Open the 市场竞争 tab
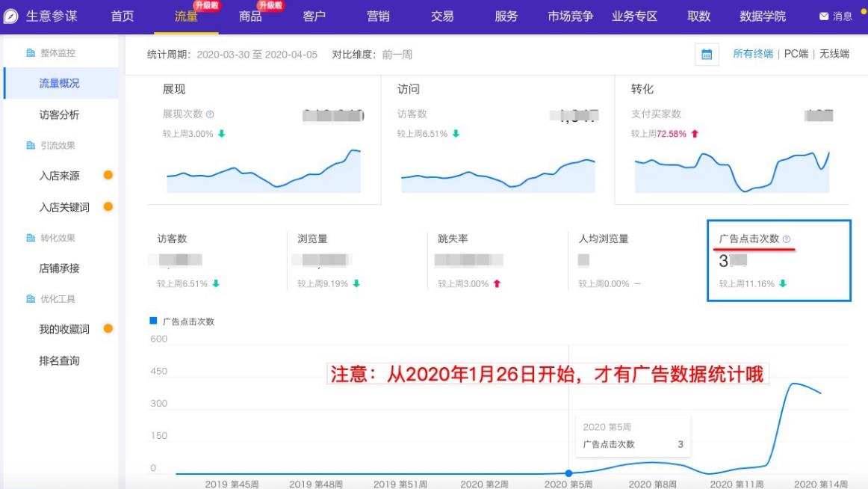The image size is (868, 489). pos(571,16)
